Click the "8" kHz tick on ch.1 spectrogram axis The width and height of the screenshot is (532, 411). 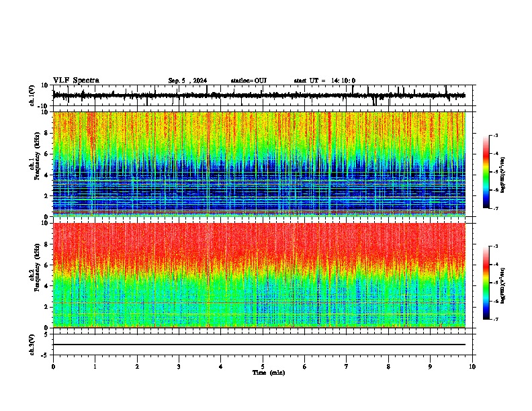pos(47,133)
